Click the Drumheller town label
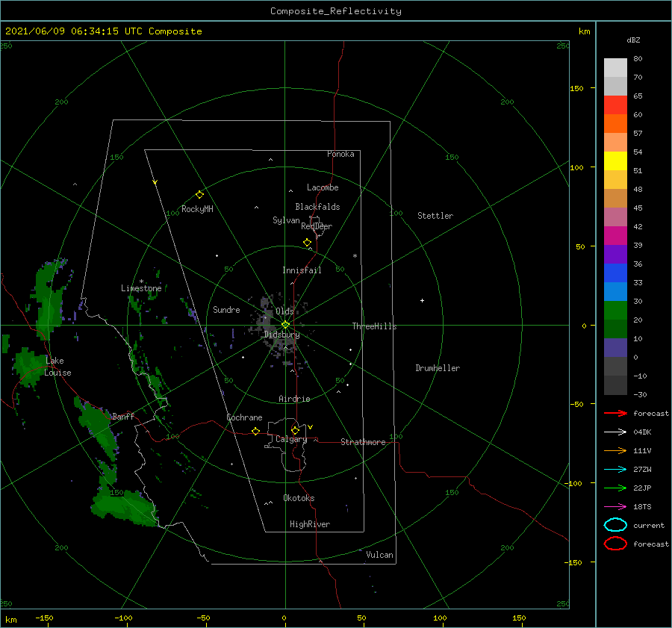 click(x=438, y=368)
